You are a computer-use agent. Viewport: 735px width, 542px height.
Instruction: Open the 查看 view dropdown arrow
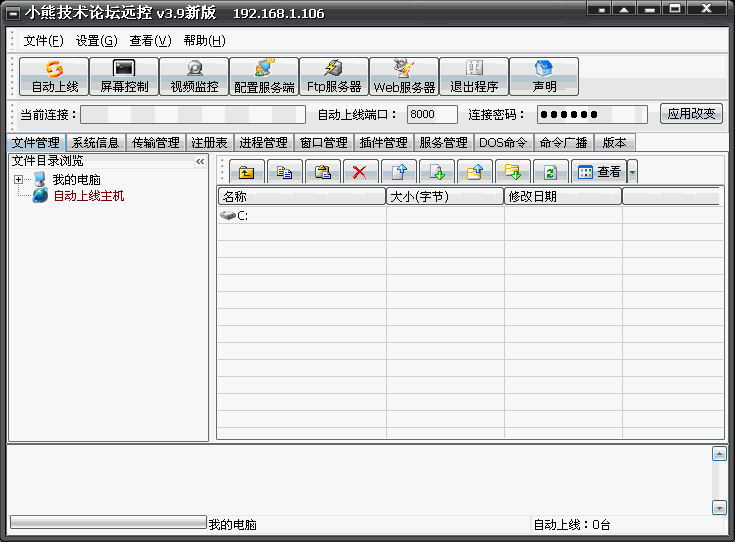click(x=632, y=172)
